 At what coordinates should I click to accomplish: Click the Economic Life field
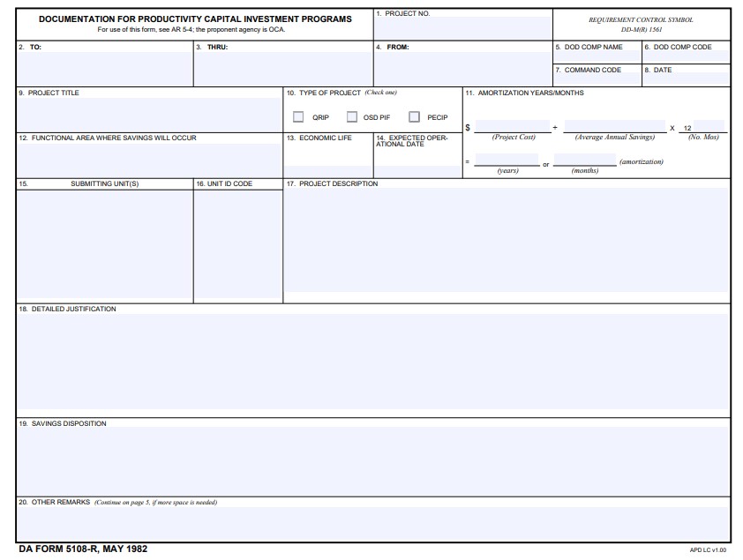pyautogui.click(x=328, y=171)
